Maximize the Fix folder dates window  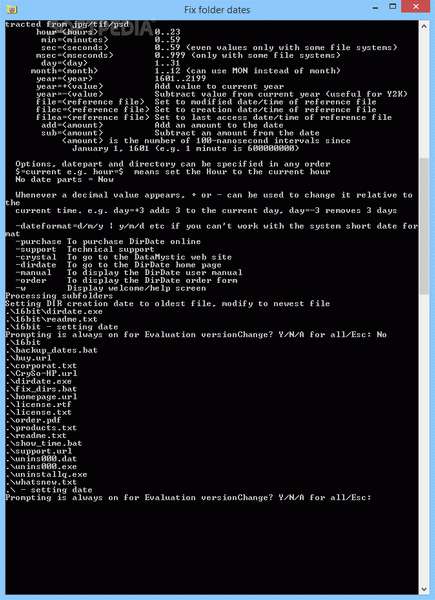click(393, 7)
